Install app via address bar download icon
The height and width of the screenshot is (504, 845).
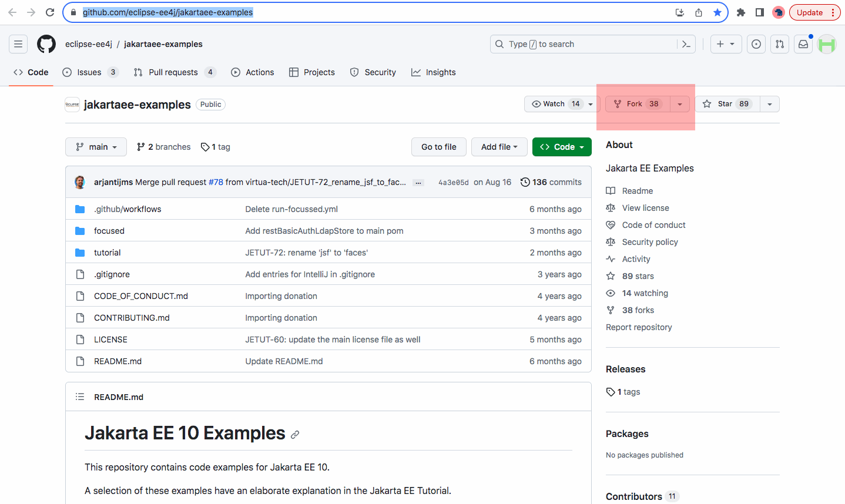coord(680,12)
